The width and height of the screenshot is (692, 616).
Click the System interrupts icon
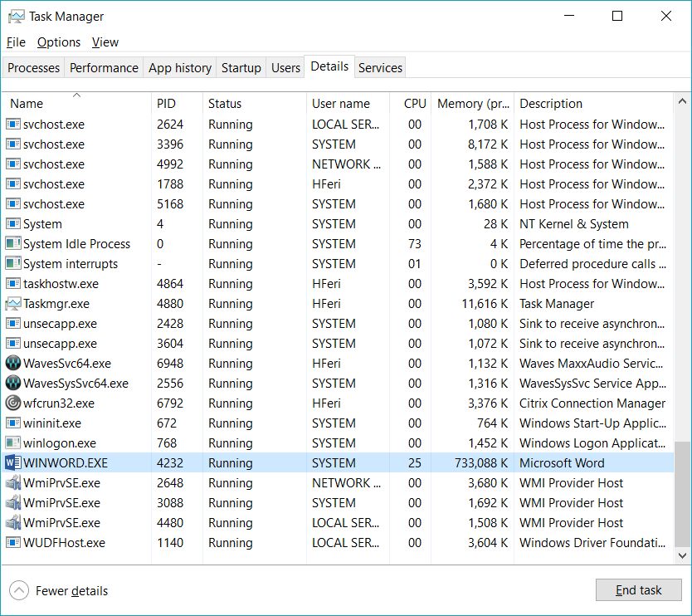(x=12, y=264)
